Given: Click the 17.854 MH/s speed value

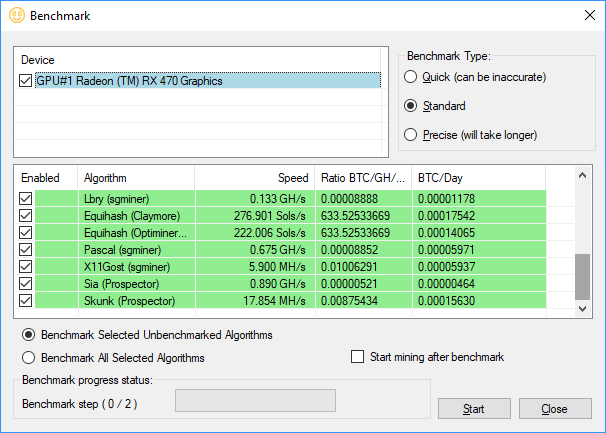Looking at the screenshot, I should [x=274, y=301].
